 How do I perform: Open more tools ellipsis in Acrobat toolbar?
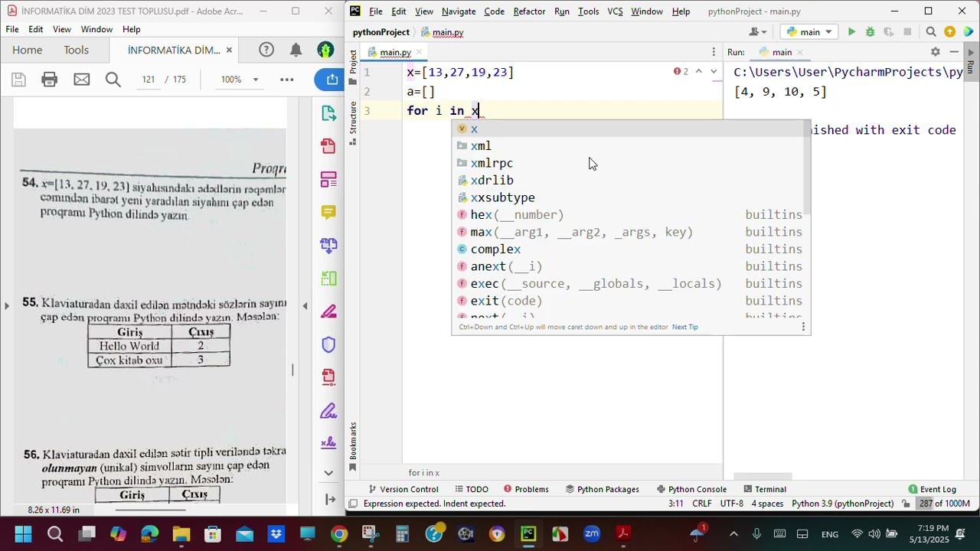click(x=286, y=80)
